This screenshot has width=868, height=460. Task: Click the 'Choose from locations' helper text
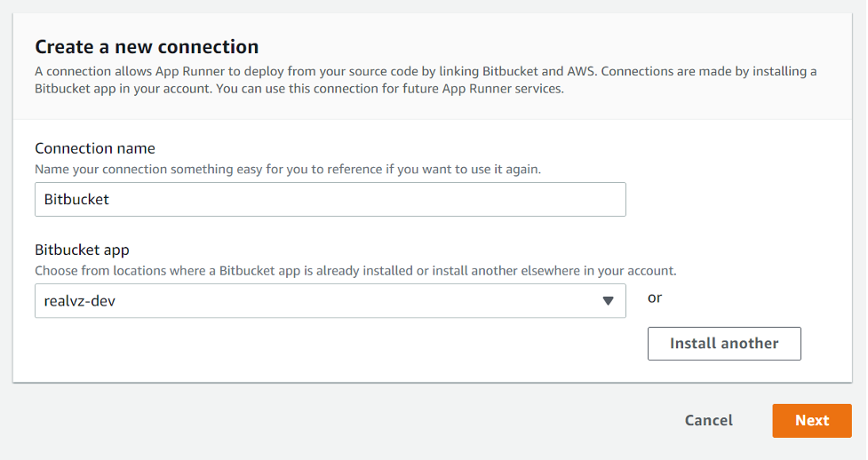click(x=355, y=271)
